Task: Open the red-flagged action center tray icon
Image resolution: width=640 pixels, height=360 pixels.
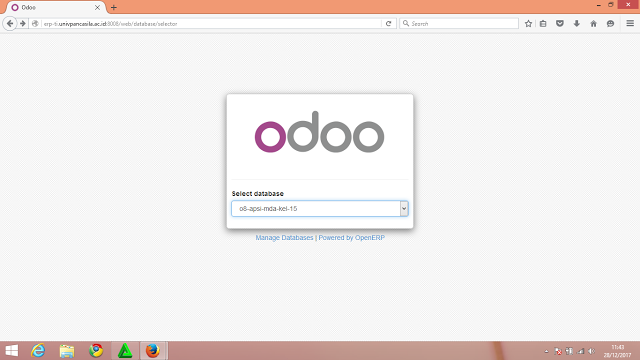Action: click(558, 351)
